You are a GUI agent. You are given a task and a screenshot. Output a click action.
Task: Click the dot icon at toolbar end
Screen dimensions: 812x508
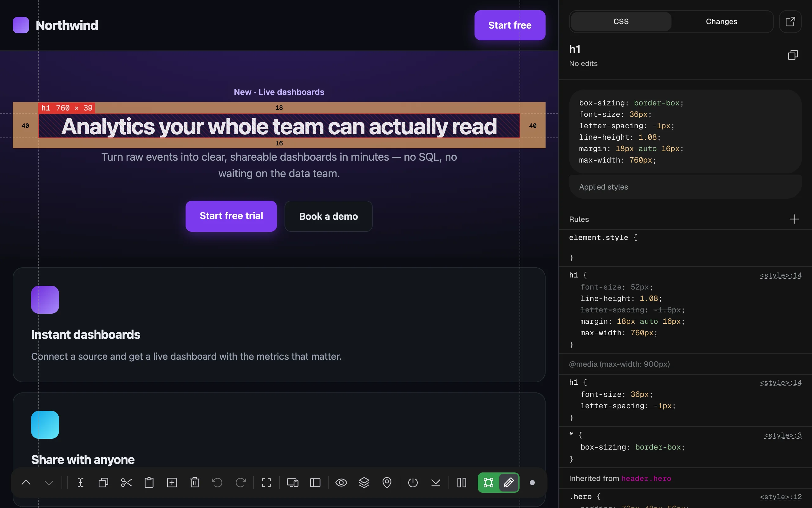532,483
